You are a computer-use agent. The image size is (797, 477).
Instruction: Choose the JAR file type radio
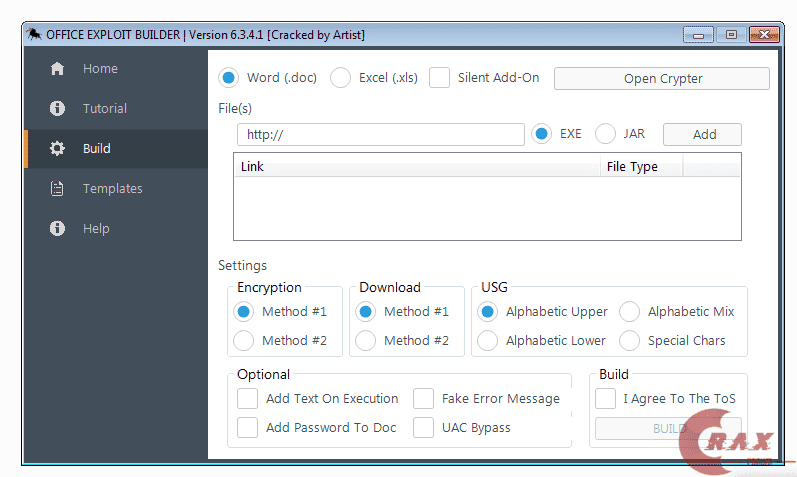605,134
